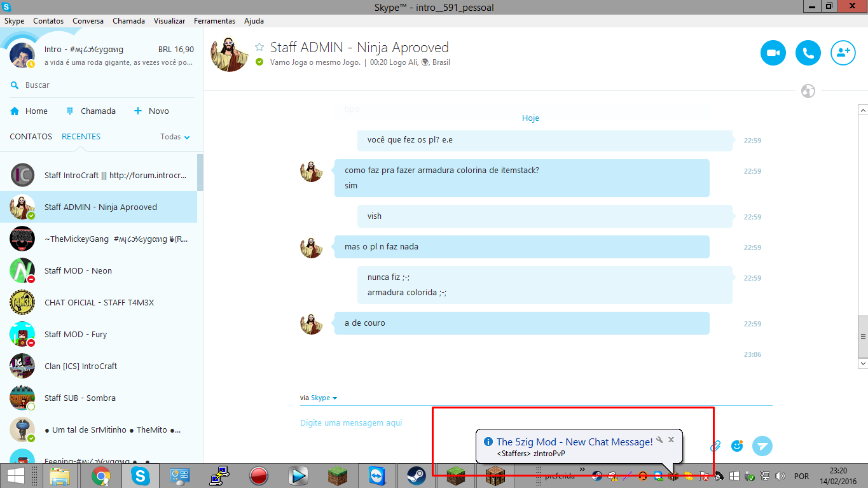Click the Buscar search field

(x=102, y=85)
